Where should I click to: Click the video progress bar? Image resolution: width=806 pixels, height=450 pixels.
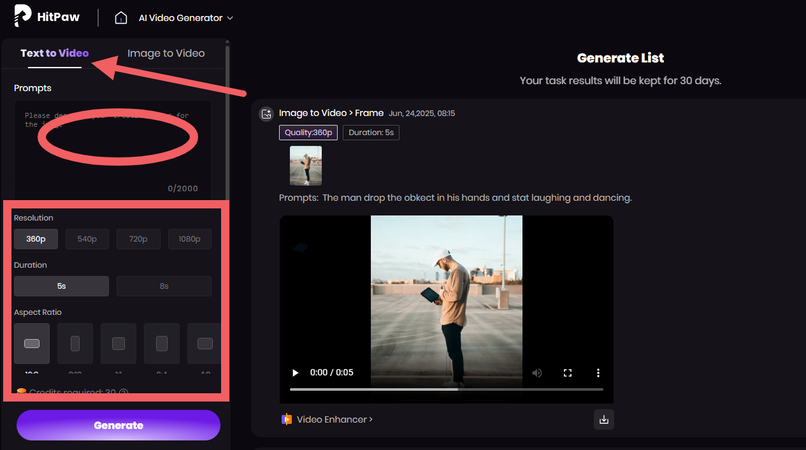click(446, 389)
